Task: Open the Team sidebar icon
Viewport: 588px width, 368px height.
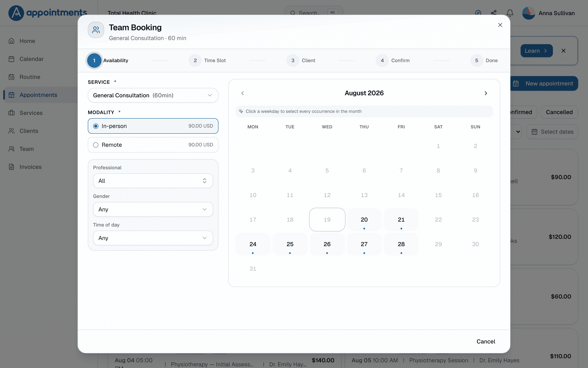Action: [11, 149]
